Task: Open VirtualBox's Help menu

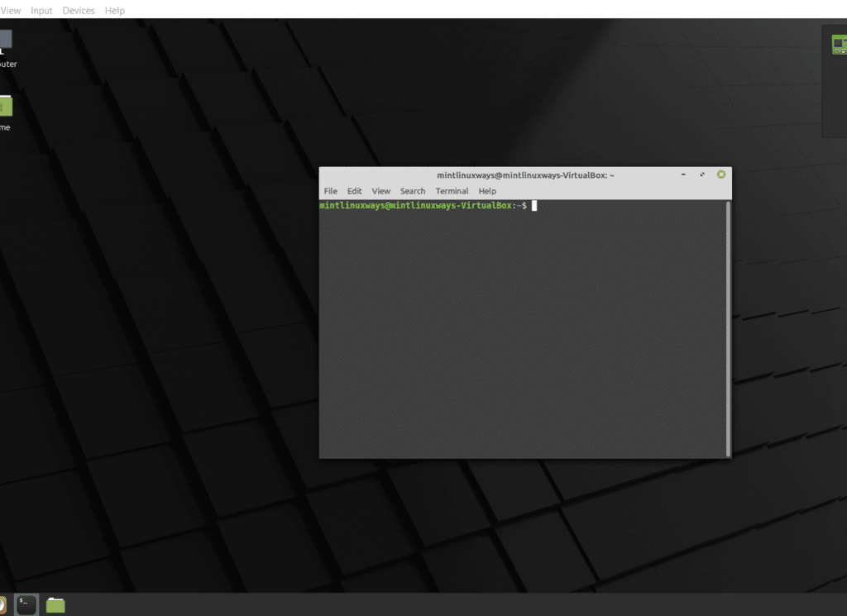Action: click(x=115, y=10)
